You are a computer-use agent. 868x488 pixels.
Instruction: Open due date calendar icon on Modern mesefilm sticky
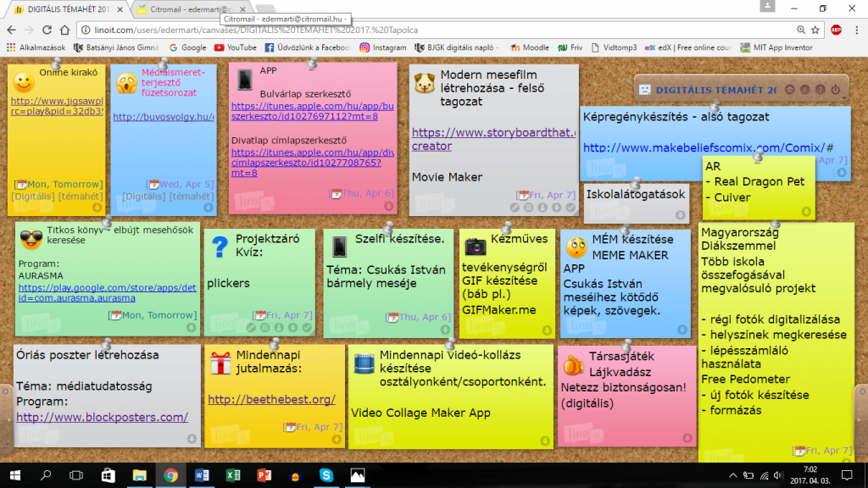pos(529,208)
